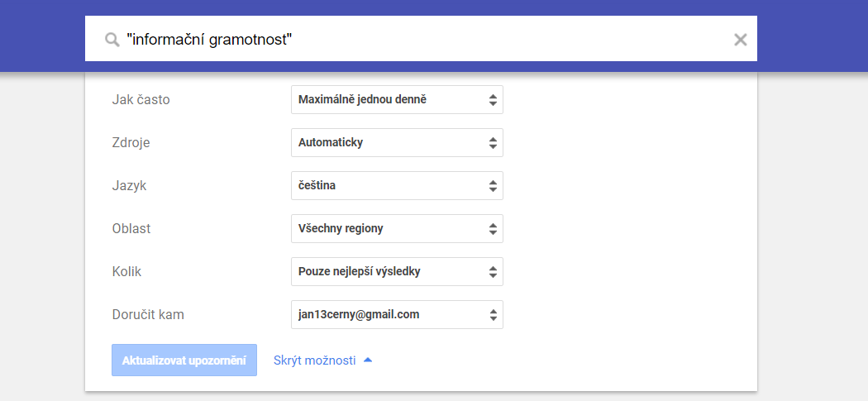Screen dimensions: 868x401
Task: Click the up-down arrows on Oblast selector
Action: 493,229
